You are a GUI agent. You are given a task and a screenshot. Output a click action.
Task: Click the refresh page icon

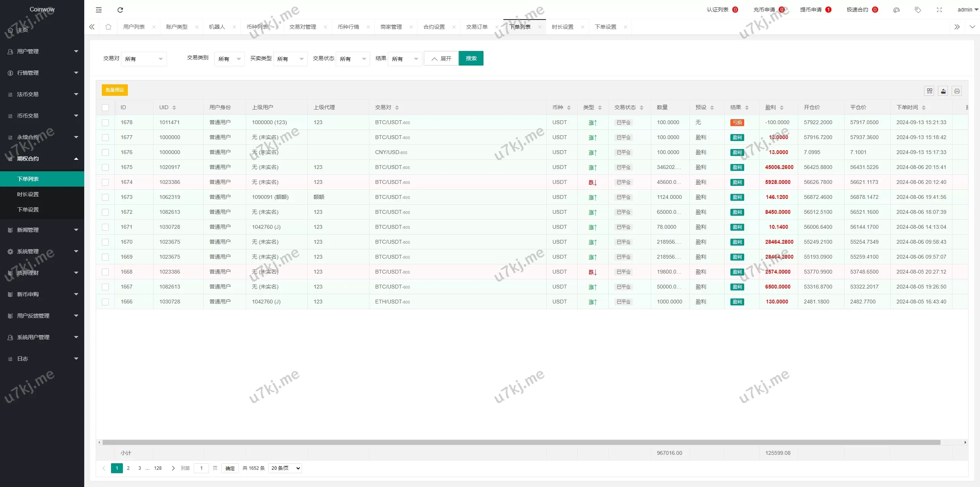coord(120,10)
